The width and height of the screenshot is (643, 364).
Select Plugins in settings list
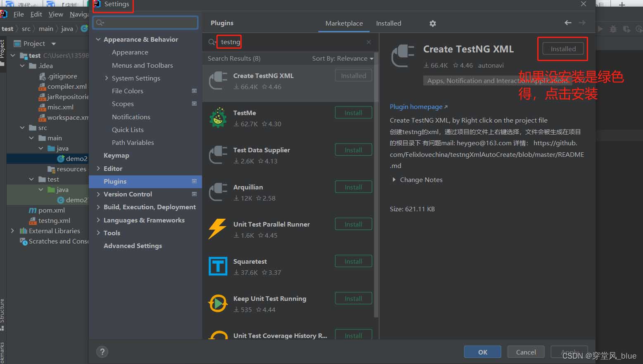[x=145, y=181]
